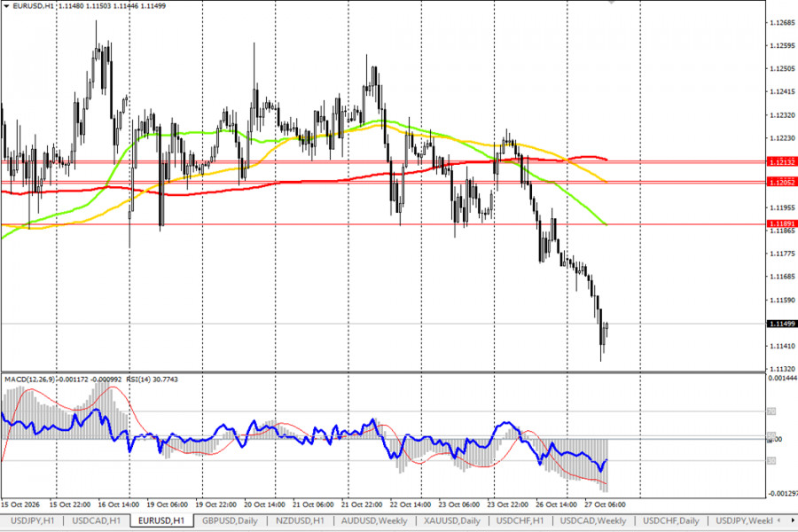This screenshot has height=532, width=798.
Task: Open the USDCAD,Weekly tab
Action: [x=593, y=520]
